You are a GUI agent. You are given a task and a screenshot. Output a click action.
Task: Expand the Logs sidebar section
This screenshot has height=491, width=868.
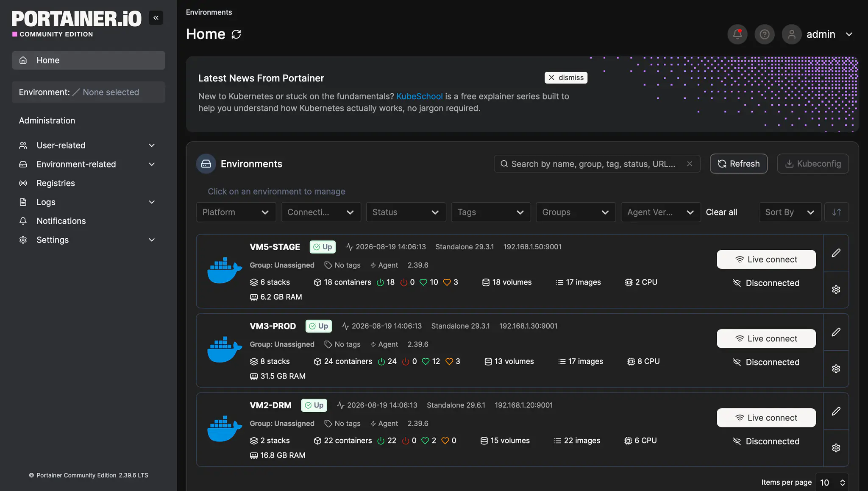pyautogui.click(x=88, y=202)
